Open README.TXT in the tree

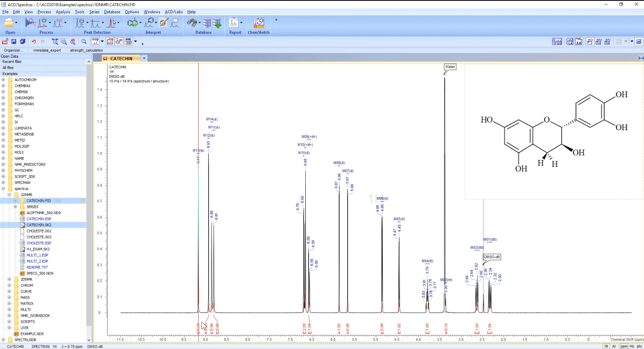[x=37, y=267]
